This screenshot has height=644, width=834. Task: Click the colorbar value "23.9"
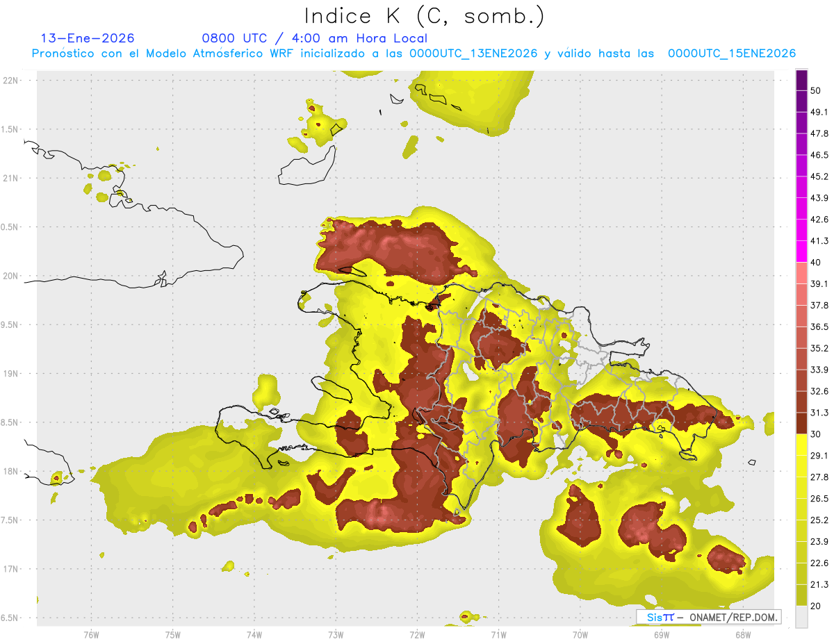pos(819,542)
